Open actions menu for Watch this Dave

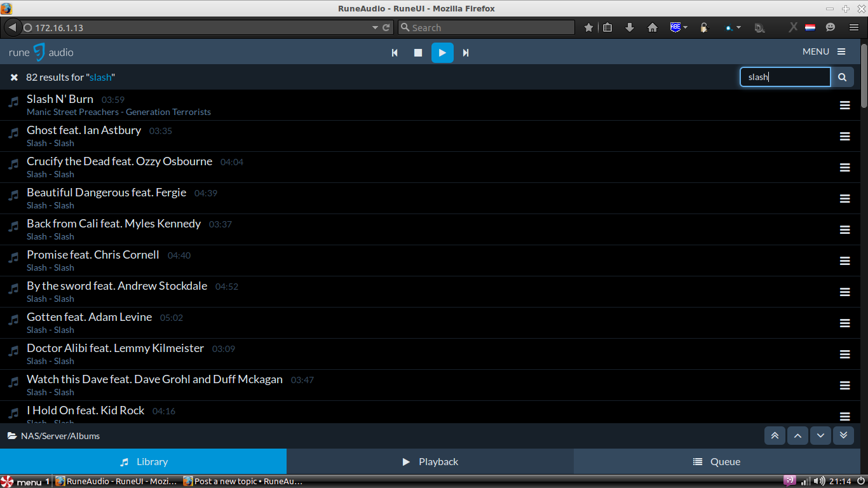click(845, 386)
